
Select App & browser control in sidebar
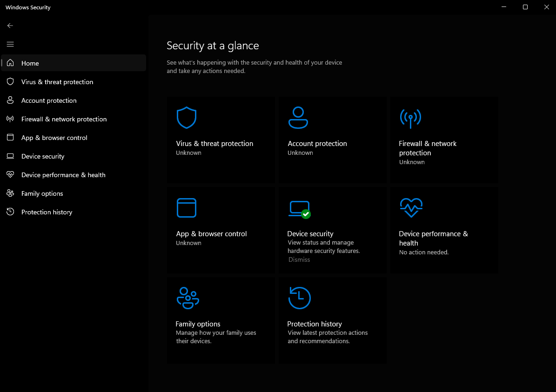[x=74, y=138]
